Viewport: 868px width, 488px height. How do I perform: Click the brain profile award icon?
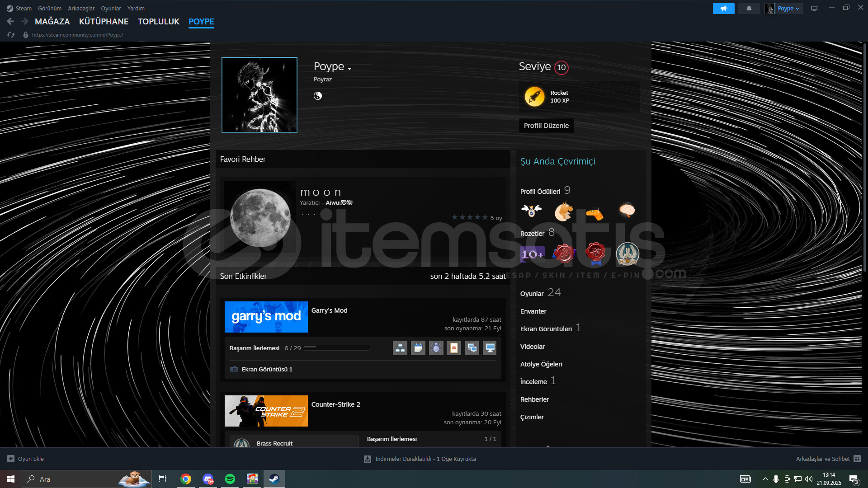click(627, 210)
